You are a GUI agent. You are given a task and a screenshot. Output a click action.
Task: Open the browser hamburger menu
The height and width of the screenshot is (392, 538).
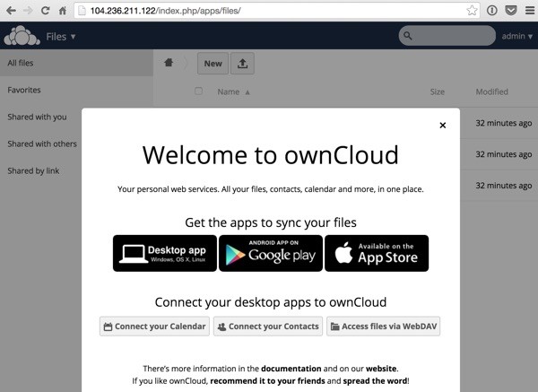click(529, 11)
